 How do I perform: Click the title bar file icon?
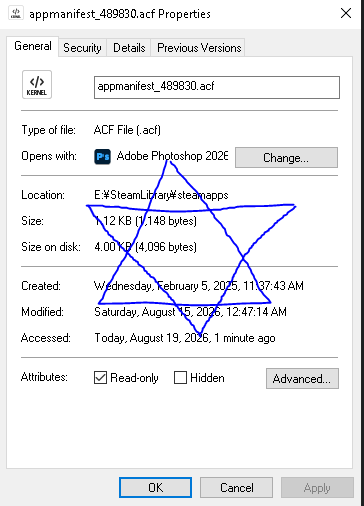(x=16, y=13)
